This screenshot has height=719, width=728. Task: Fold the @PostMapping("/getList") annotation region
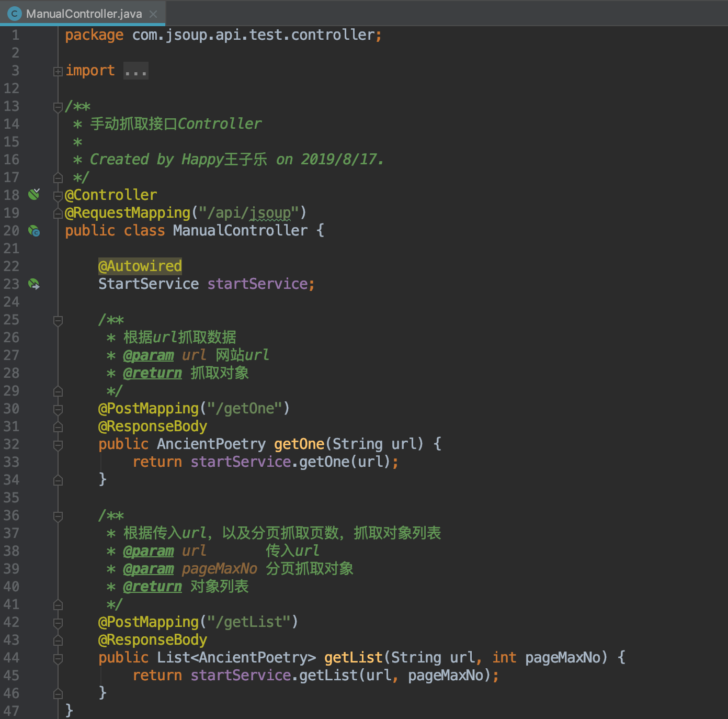[x=58, y=622]
